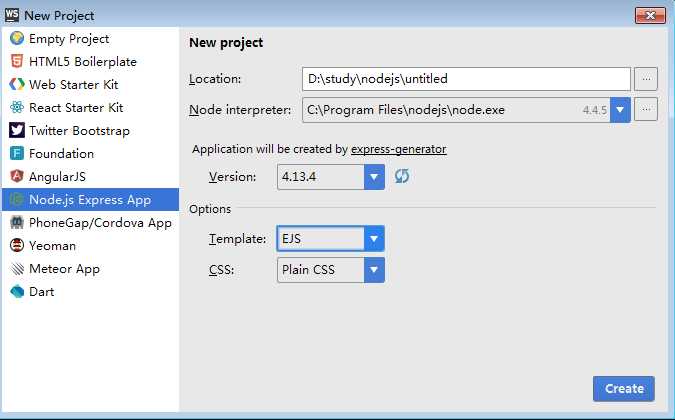Browse for project Location folder
The image size is (675, 420).
[646, 79]
